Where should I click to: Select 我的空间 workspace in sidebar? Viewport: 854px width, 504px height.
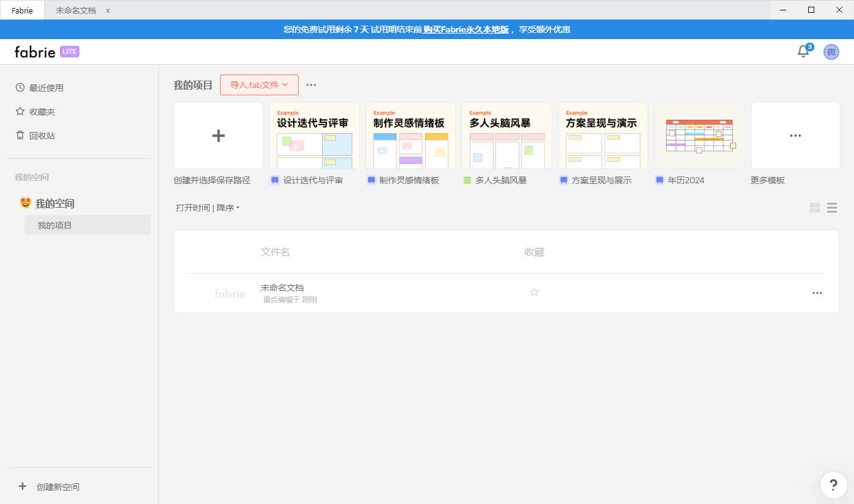(55, 203)
